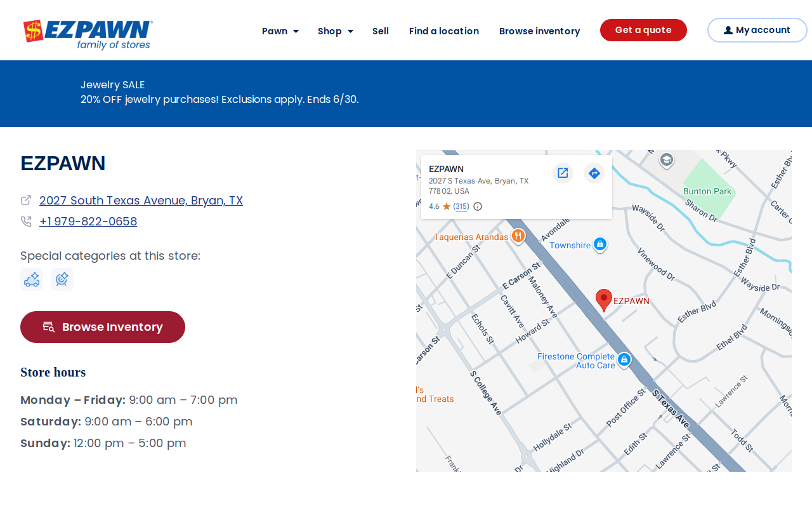812x508 pixels.
Task: Expand the Pawn dropdown menu
Action: pyautogui.click(x=280, y=31)
